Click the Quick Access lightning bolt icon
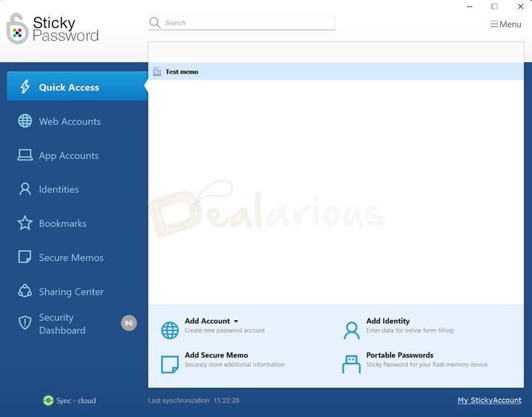The width and height of the screenshot is (532, 417). click(25, 87)
